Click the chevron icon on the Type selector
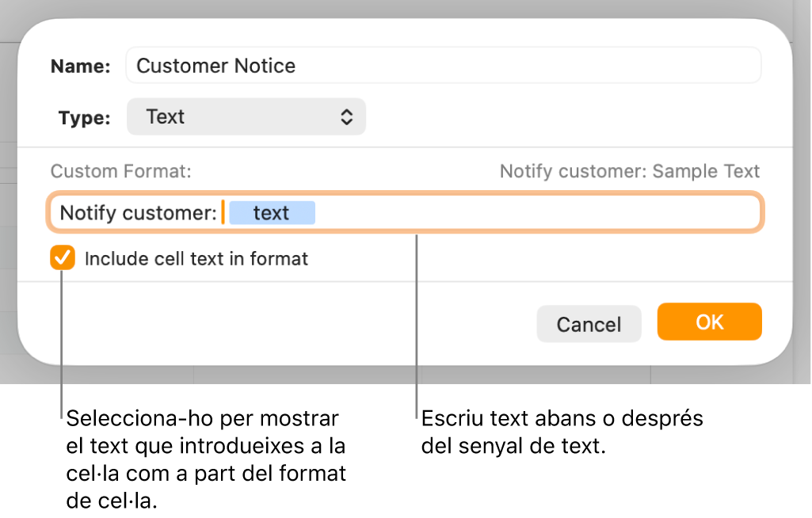Screen dimensions: 812x518 click(x=347, y=116)
